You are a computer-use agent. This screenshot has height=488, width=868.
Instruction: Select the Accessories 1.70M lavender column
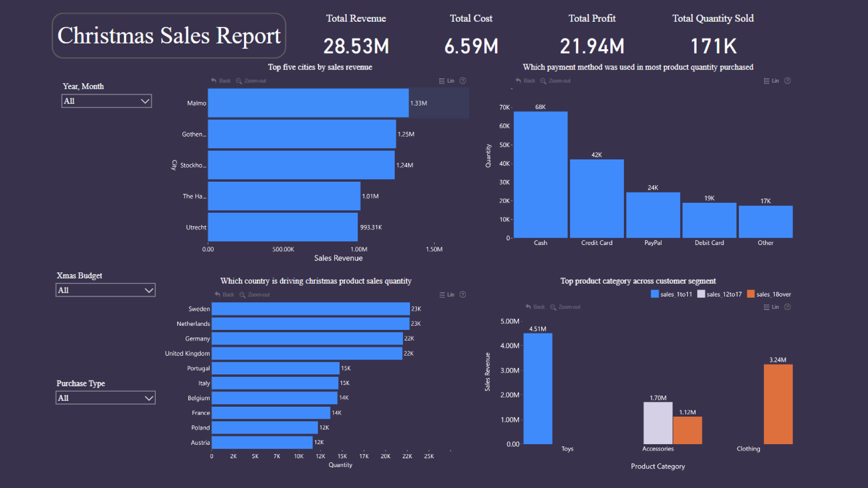point(658,423)
